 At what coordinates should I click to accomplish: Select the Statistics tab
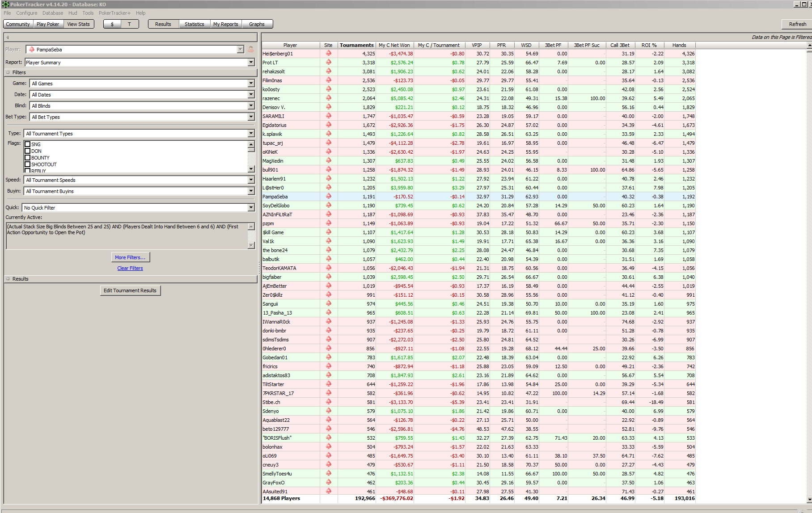pyautogui.click(x=195, y=24)
